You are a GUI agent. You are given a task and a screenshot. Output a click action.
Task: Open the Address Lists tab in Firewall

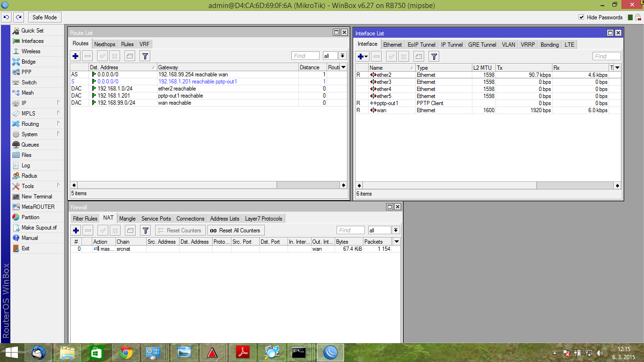click(225, 219)
